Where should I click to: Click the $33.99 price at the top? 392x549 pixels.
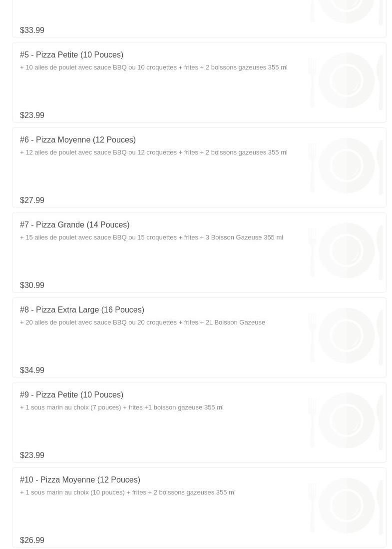coord(32,30)
